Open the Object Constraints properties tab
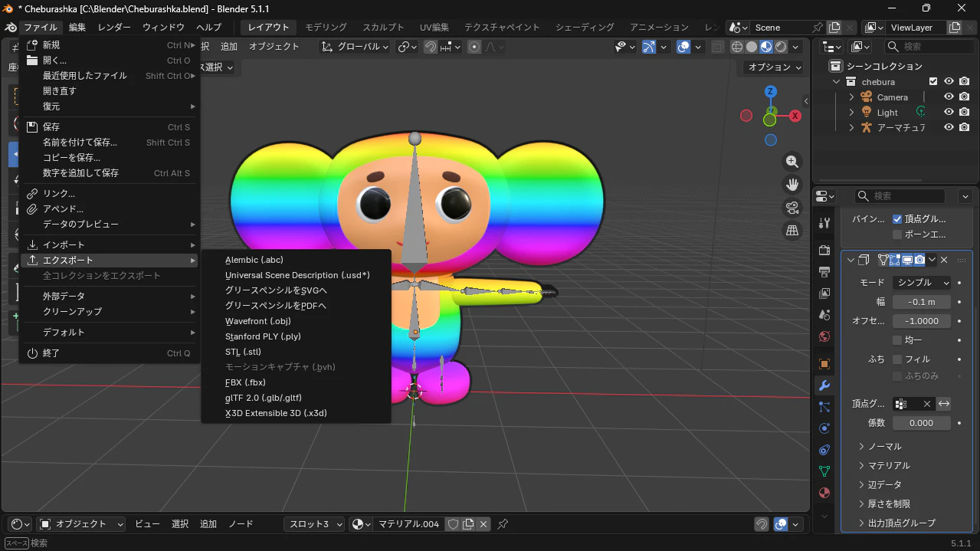 (x=824, y=450)
